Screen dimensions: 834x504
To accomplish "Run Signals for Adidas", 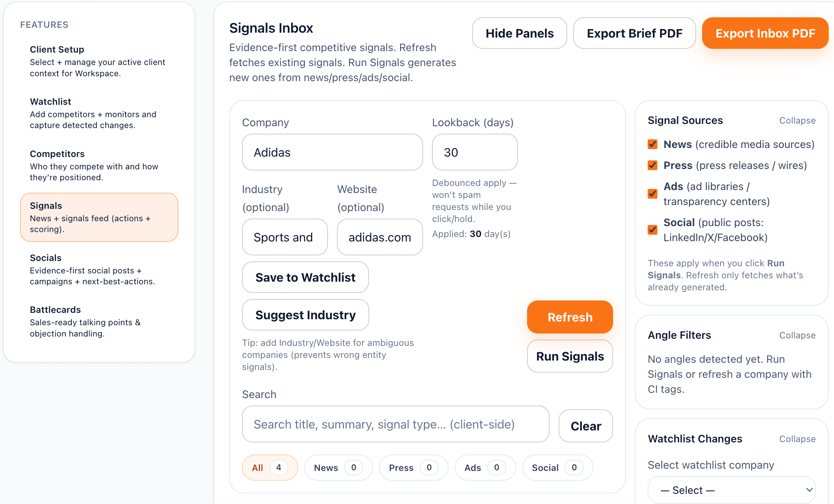I will click(570, 356).
